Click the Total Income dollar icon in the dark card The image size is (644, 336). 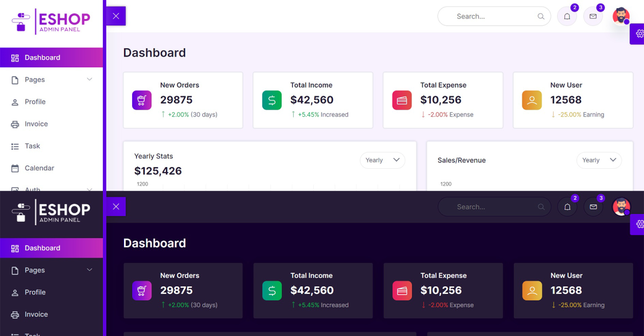coord(272,291)
